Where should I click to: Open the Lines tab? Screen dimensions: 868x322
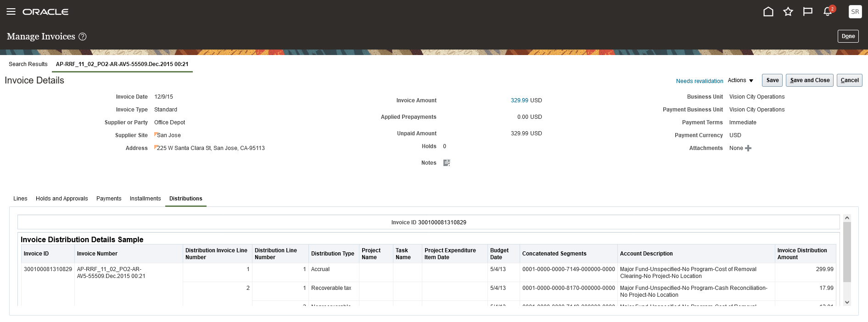(x=20, y=199)
